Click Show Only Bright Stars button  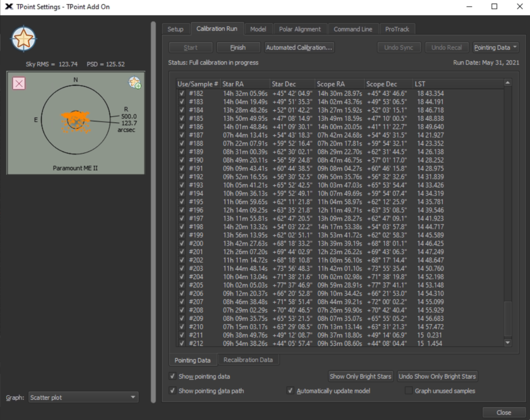point(360,377)
